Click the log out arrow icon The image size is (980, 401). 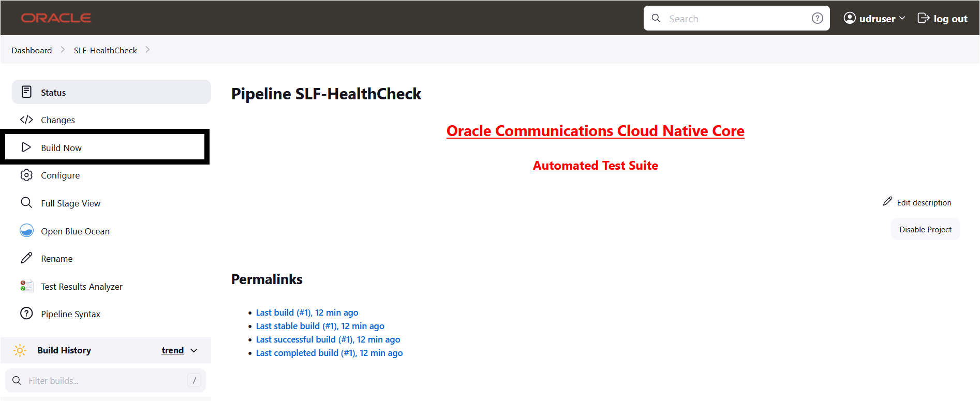(x=923, y=18)
